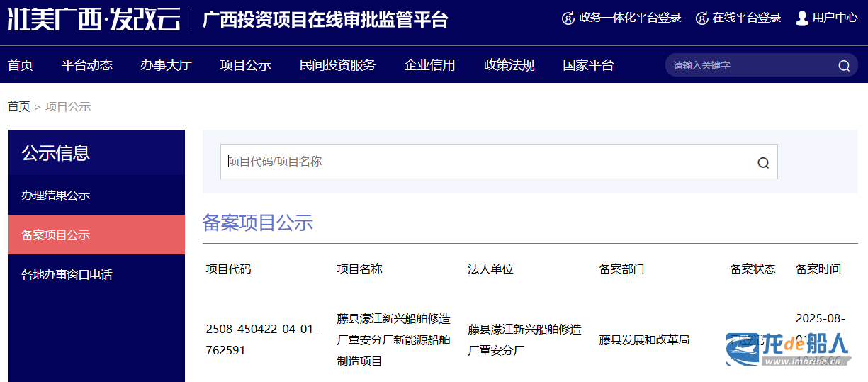
Task: Select 项目公示 in the navigation bar
Action: 245,65
